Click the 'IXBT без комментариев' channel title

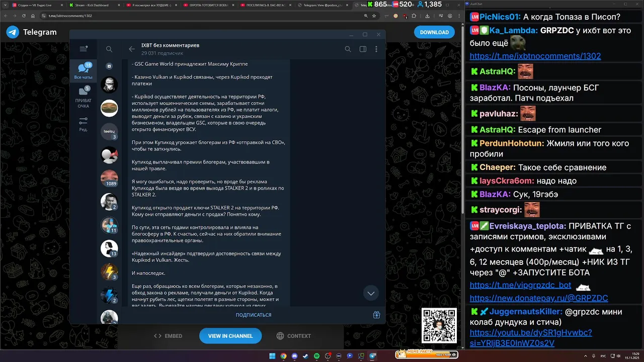170,45
